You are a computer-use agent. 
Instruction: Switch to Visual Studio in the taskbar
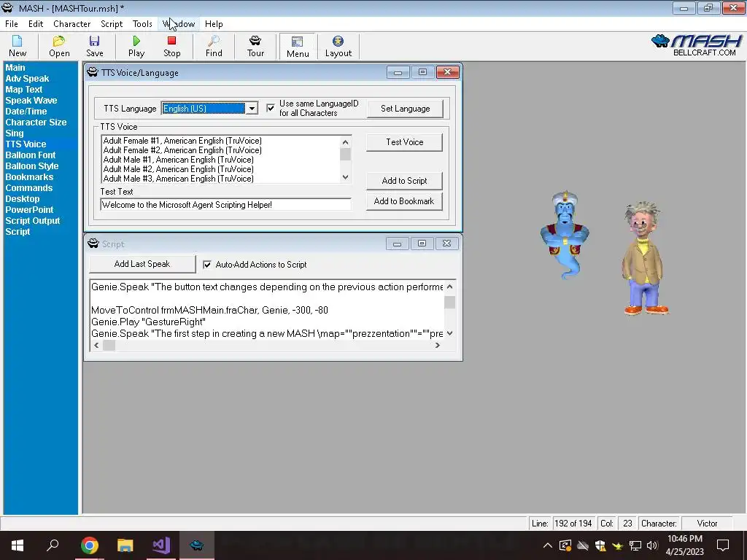[x=161, y=545]
